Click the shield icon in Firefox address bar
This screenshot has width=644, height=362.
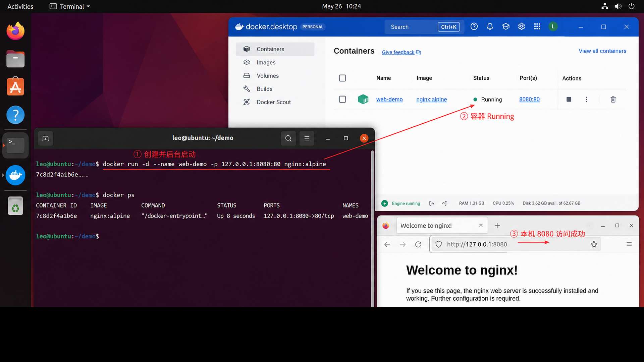point(439,244)
